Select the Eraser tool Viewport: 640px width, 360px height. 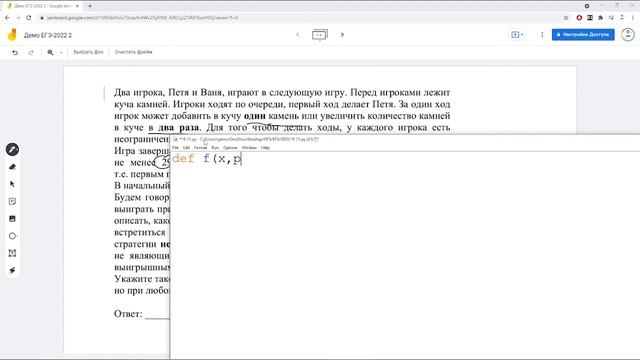point(12,167)
